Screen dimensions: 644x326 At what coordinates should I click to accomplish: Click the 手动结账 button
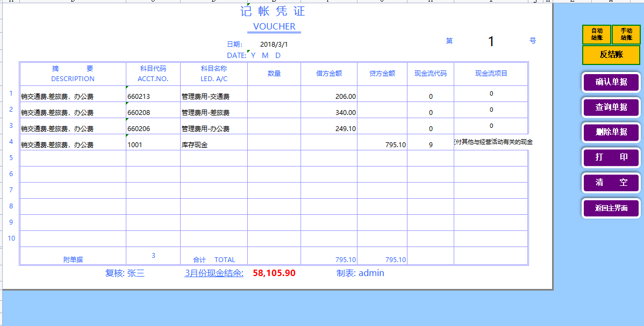626,34
